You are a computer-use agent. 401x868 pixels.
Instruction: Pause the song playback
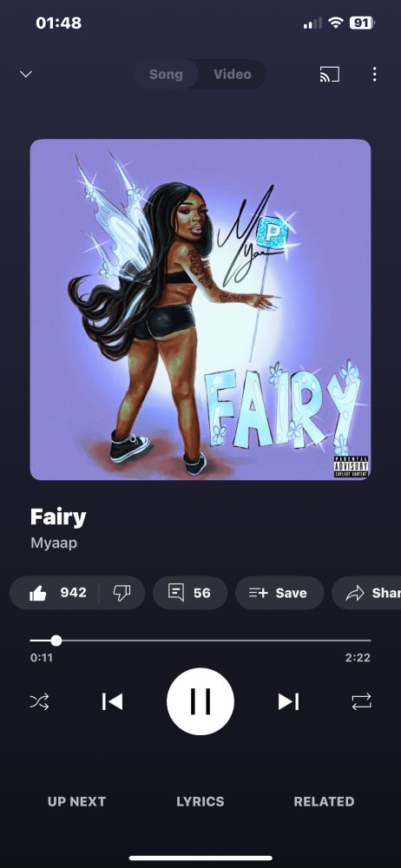[x=200, y=701]
